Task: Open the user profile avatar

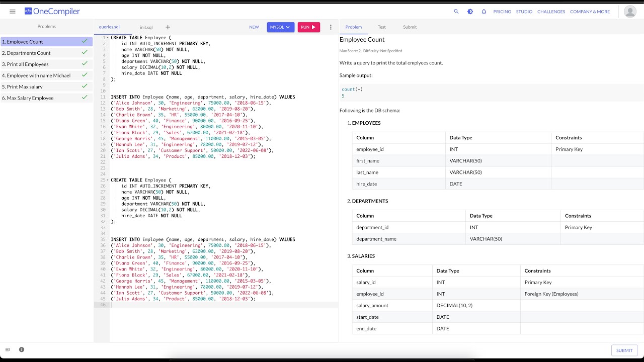Action: point(630,12)
